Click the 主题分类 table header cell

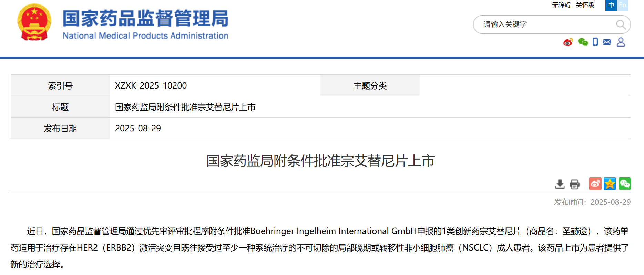click(x=370, y=85)
